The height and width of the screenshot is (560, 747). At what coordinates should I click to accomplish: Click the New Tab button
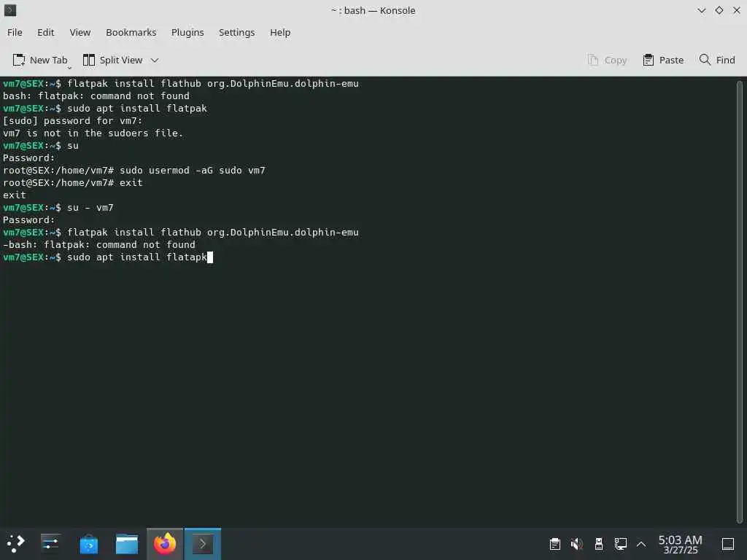click(x=40, y=60)
